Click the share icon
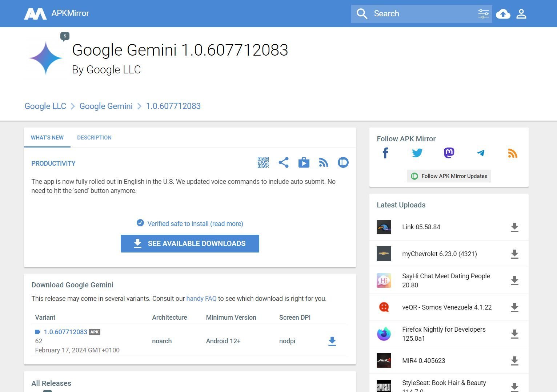557x392 pixels. (x=284, y=162)
